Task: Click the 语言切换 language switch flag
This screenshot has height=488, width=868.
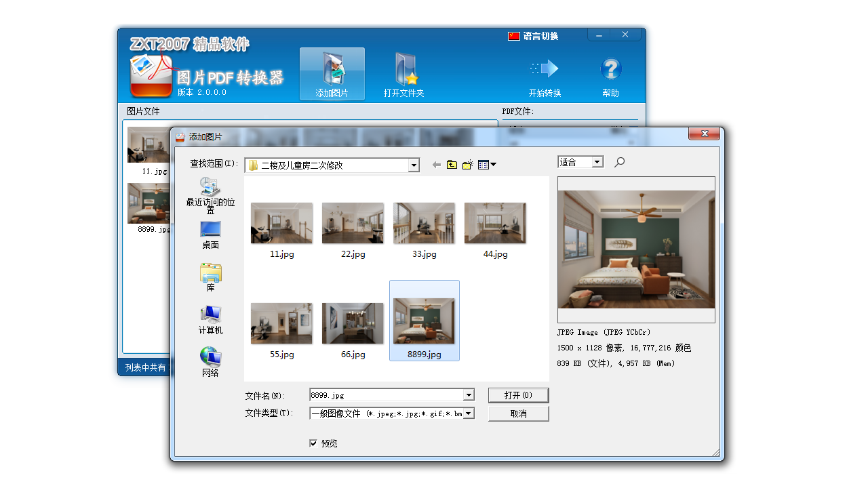Action: (x=514, y=36)
